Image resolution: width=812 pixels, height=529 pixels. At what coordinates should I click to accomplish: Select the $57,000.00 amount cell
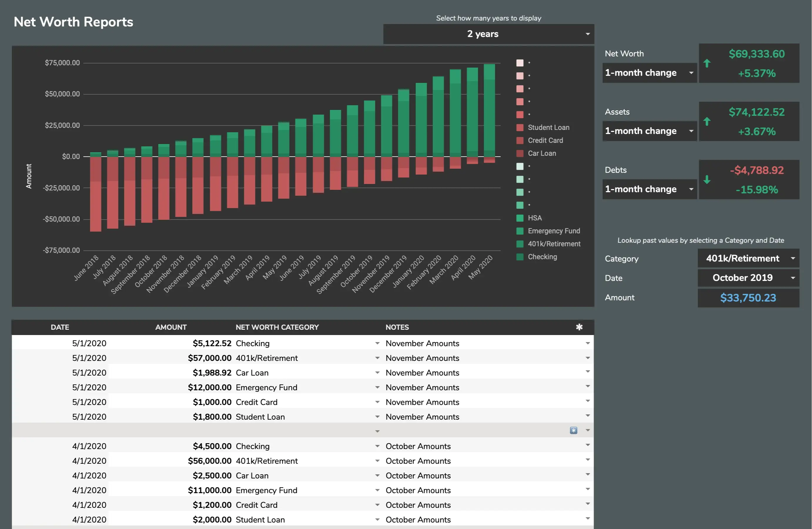210,358
